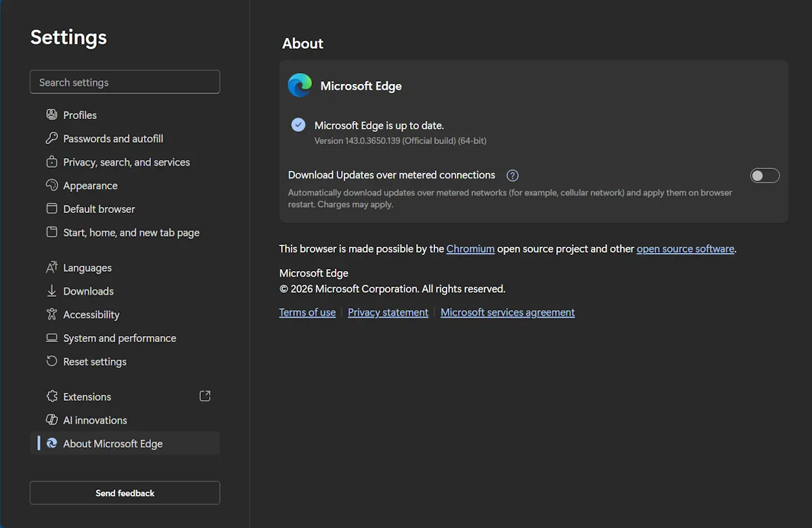Open the Terms of use link

tap(307, 312)
